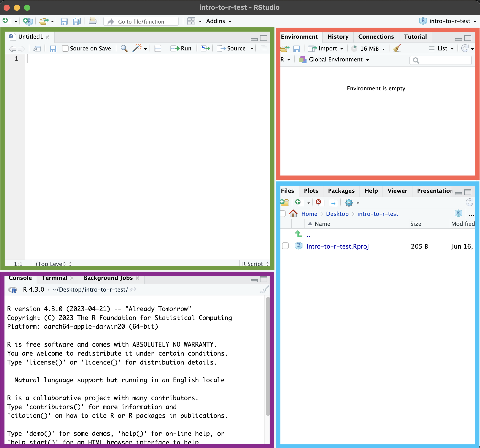Click the create new project icon
The height and width of the screenshot is (448, 480).
click(28, 21)
